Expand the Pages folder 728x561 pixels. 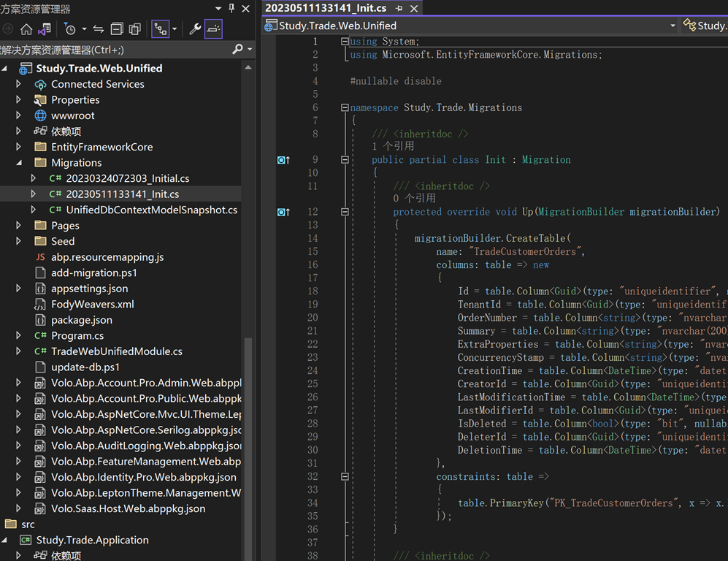(19, 226)
